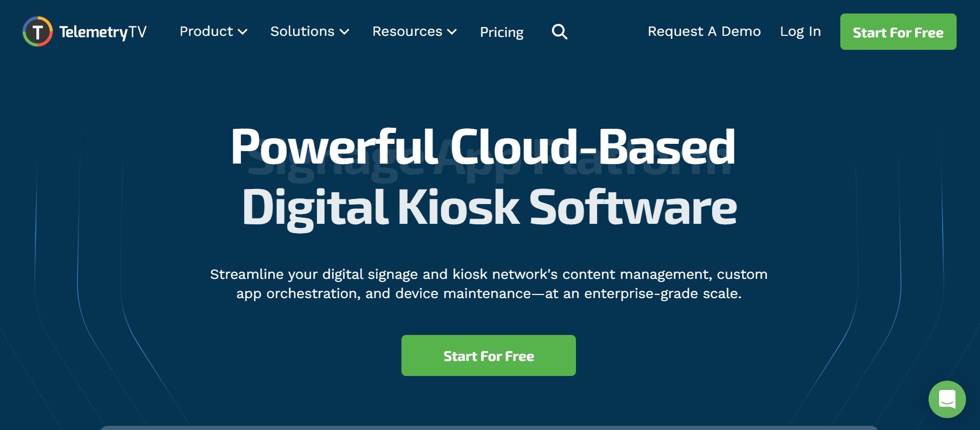Open the site search magnifier icon
980x430 pixels.
tap(559, 32)
